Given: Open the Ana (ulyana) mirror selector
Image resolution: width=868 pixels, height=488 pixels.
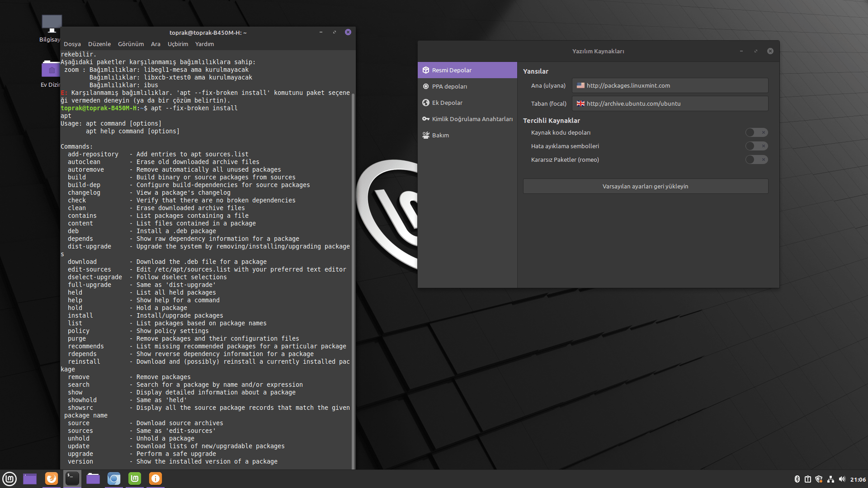Looking at the screenshot, I should click(x=670, y=85).
